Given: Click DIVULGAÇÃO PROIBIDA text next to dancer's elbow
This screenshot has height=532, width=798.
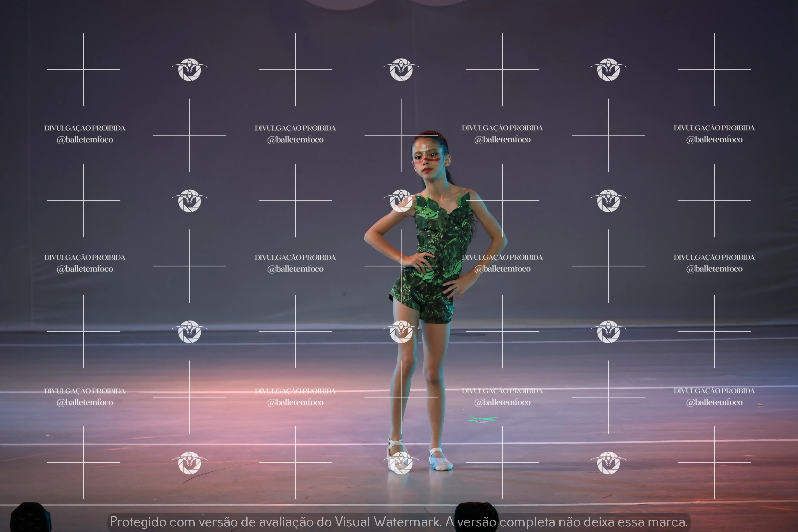Looking at the screenshot, I should pos(502,257).
